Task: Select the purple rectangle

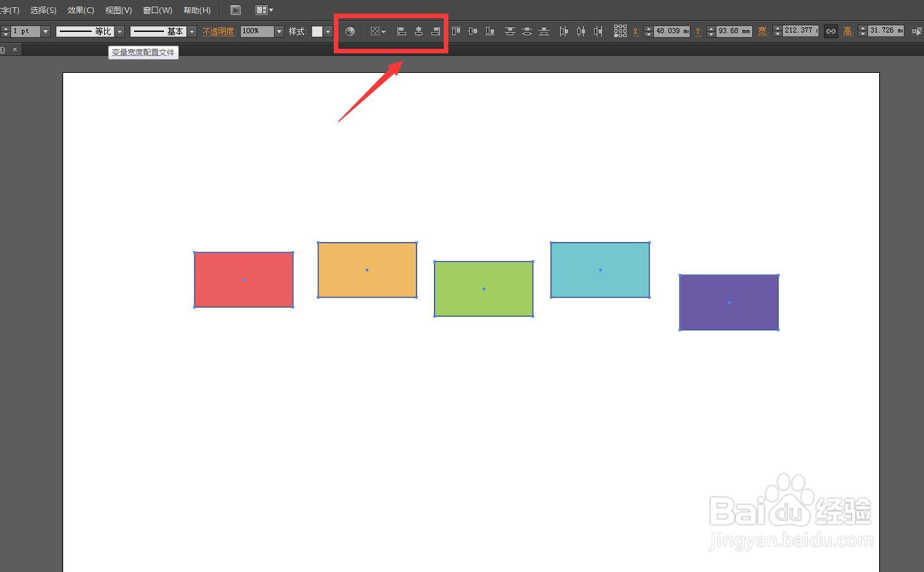Action: pyautogui.click(x=729, y=303)
